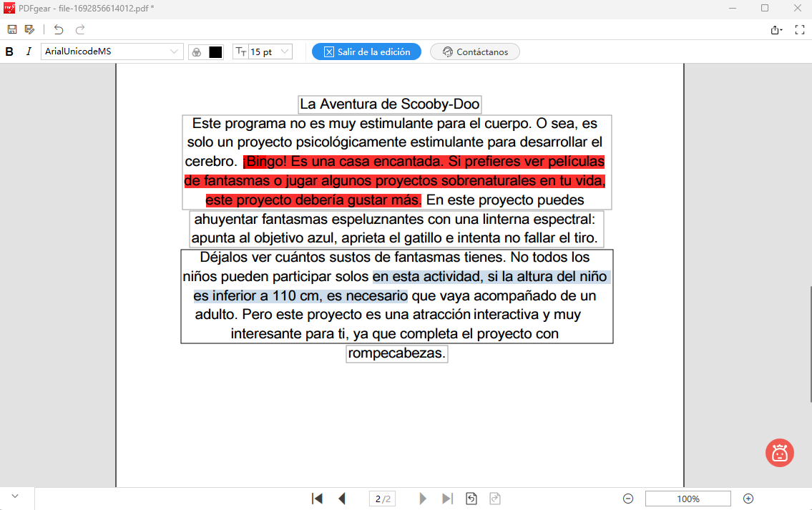The image size is (812, 510).
Task: Open the floating robot assistant icon
Action: (780, 453)
